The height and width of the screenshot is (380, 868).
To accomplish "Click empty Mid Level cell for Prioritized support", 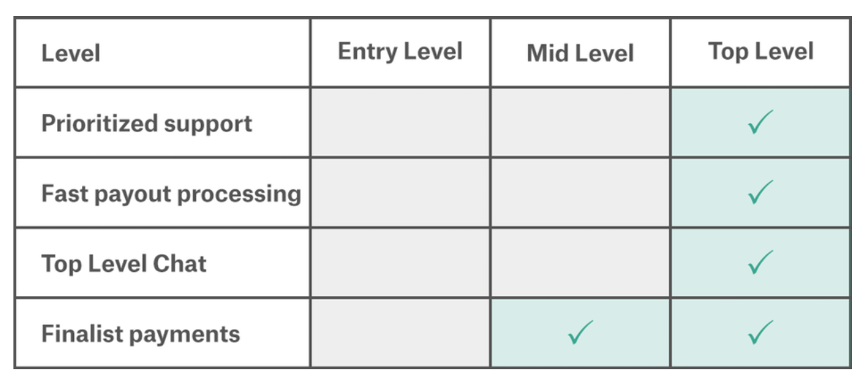I will pos(580,123).
